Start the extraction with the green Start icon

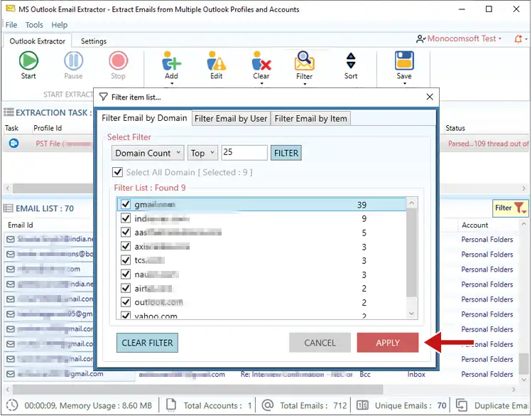pyautogui.click(x=28, y=60)
